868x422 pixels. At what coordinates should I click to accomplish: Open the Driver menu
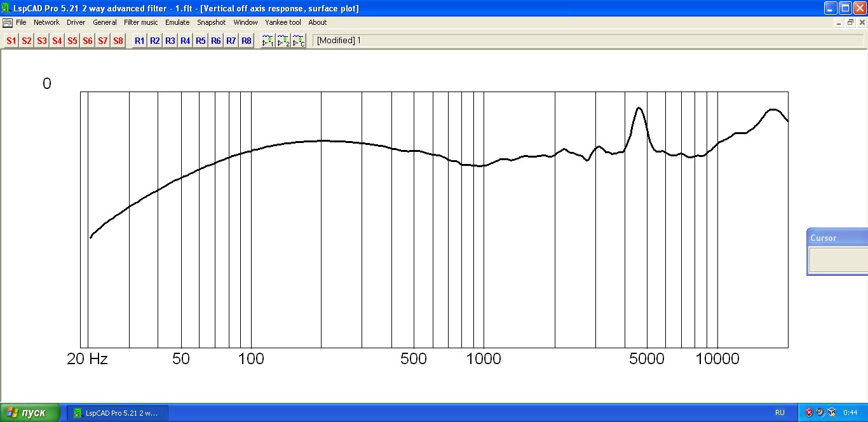(76, 22)
